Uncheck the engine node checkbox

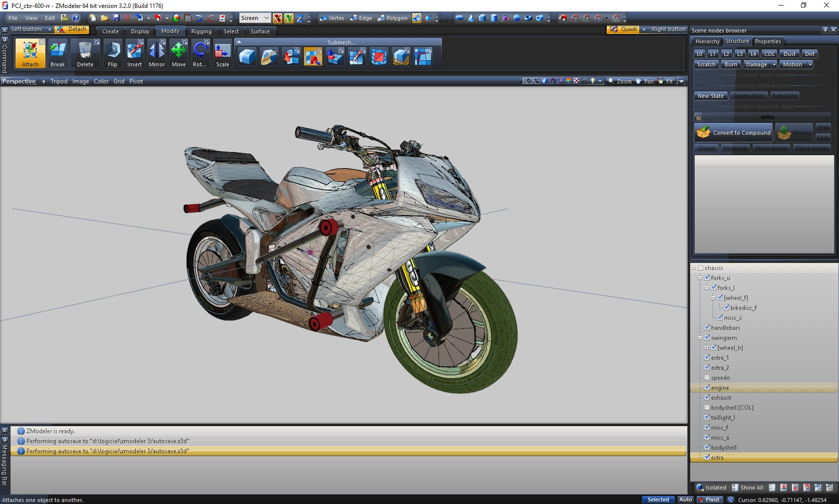[707, 387]
